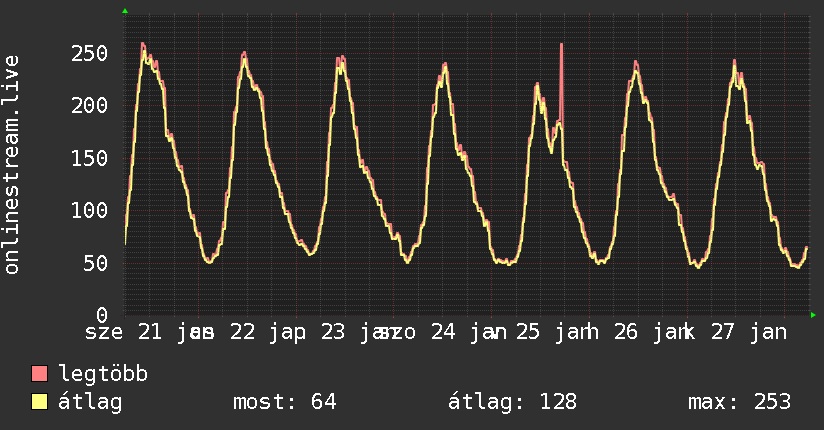824x430 pixels.
Task: Click the átlag: 128 statistic
Action: [512, 402]
